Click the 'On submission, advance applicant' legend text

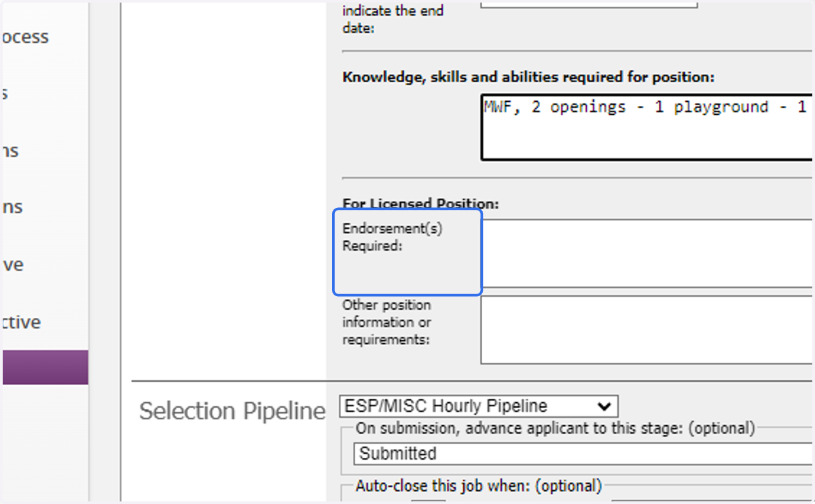click(x=555, y=428)
